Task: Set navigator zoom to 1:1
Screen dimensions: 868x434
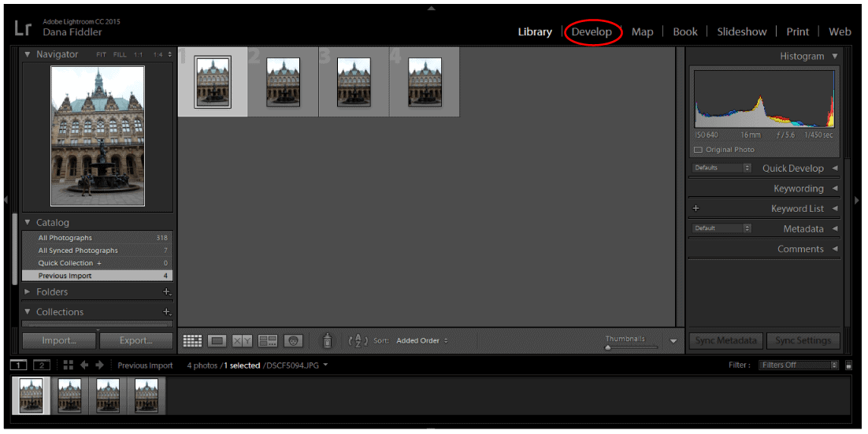Action: [138, 55]
